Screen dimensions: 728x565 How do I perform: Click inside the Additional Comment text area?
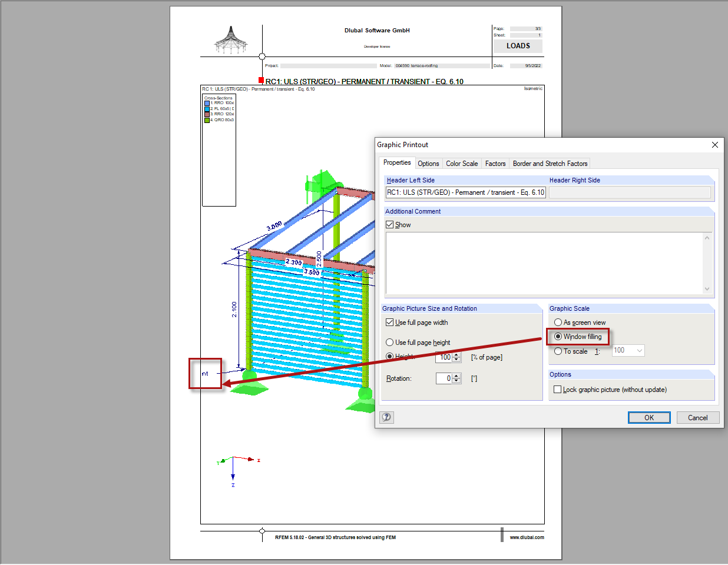[544, 263]
